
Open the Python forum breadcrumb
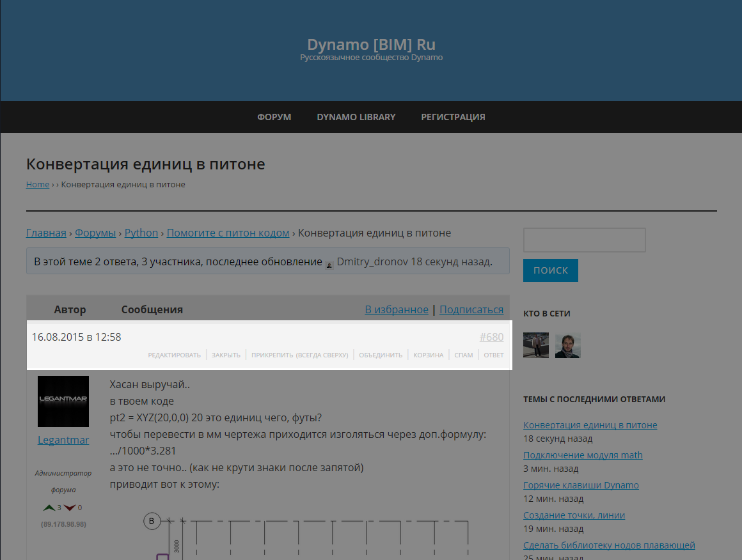point(141,233)
